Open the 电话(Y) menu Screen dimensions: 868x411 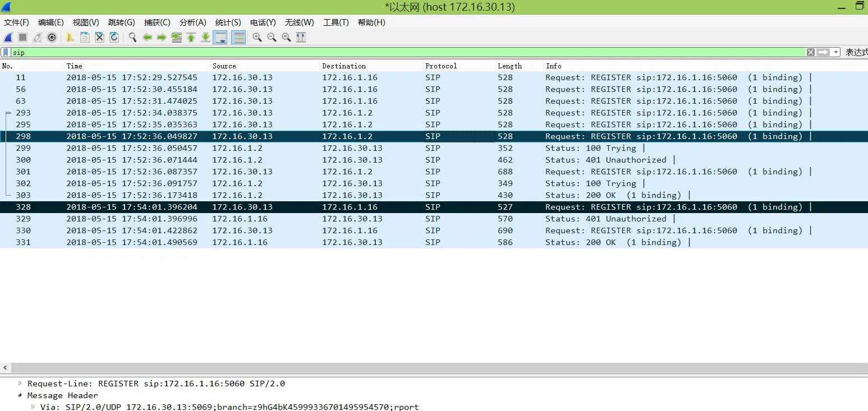263,22
